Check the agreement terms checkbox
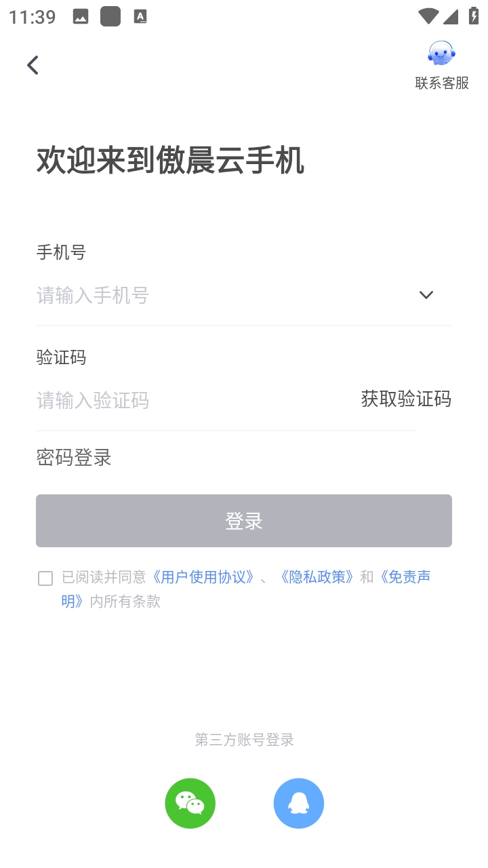Screen dimensions: 488x868 pyautogui.click(x=45, y=578)
